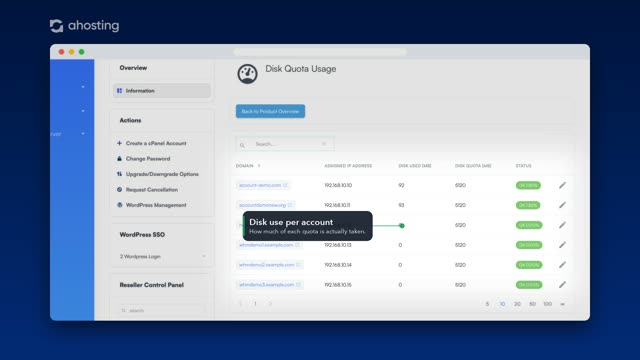Open Upgrade/Downgrade Options

162,174
